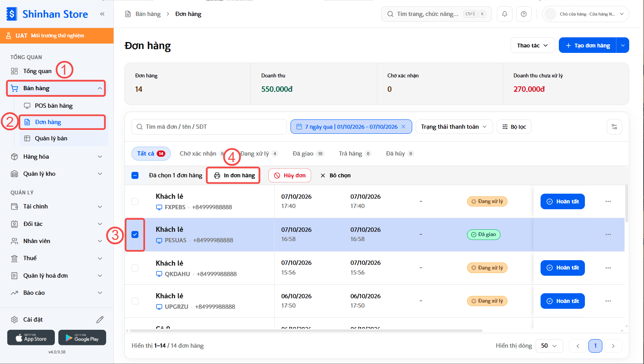The image size is (644, 364).
Task: Click the user avatar in header
Action: click(x=550, y=14)
